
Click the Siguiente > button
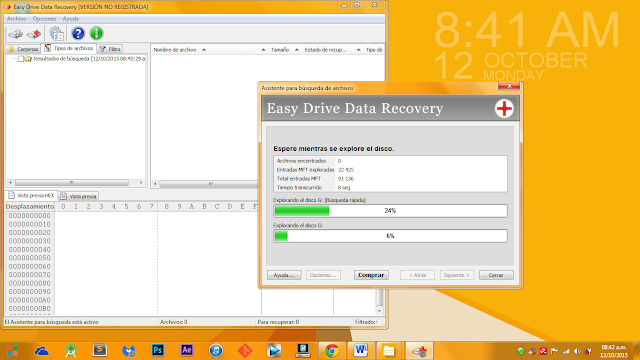pyautogui.click(x=457, y=275)
